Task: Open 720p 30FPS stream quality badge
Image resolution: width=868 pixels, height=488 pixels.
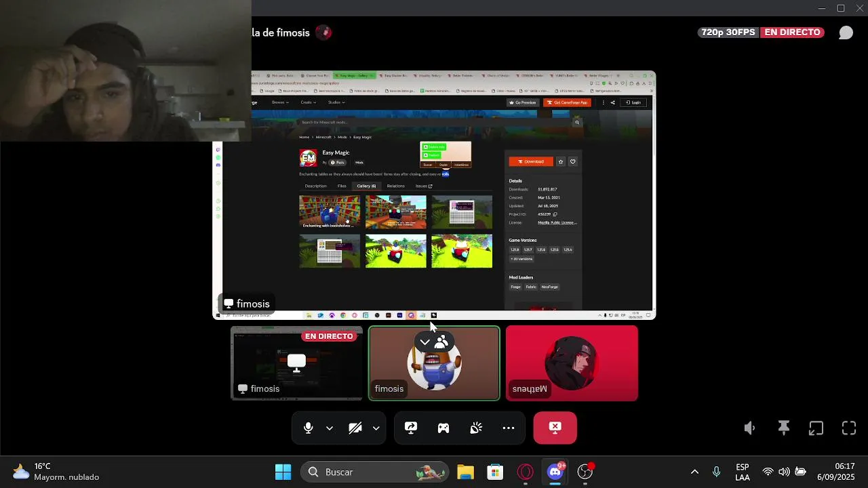Action: point(728,33)
